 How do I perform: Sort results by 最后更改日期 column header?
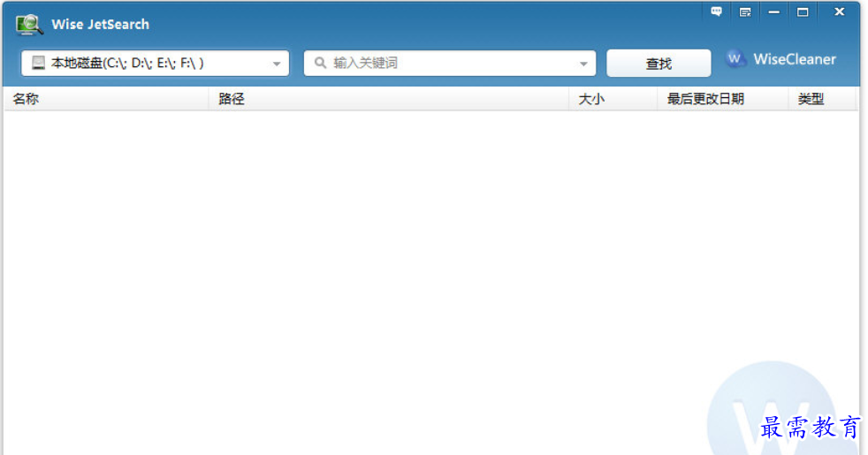pyautogui.click(x=723, y=99)
